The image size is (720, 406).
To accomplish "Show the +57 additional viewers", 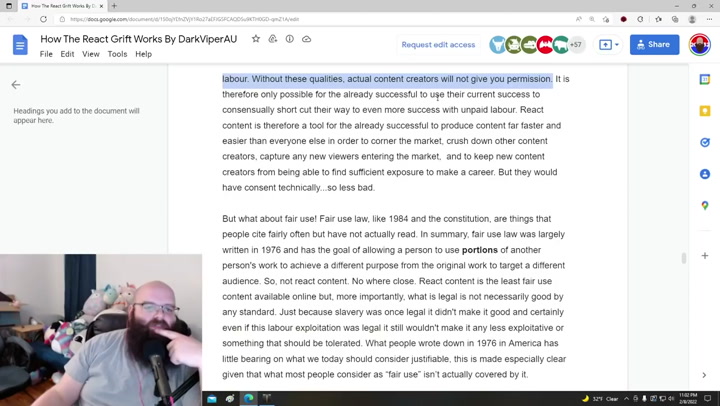I will pyautogui.click(x=576, y=45).
